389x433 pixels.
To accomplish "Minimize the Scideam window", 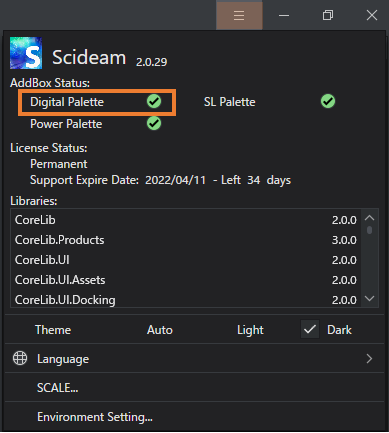I will pos(284,15).
